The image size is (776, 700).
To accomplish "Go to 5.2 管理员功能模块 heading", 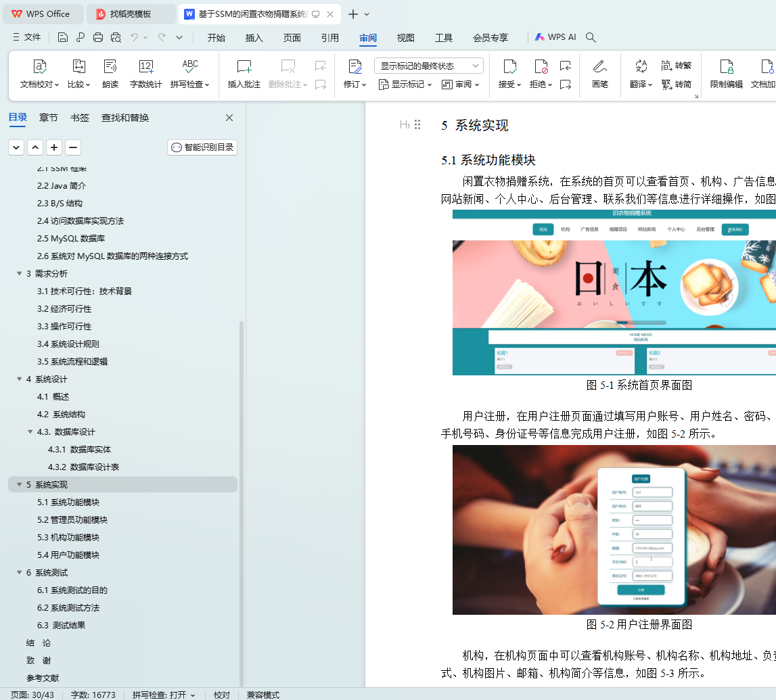I will point(72,519).
